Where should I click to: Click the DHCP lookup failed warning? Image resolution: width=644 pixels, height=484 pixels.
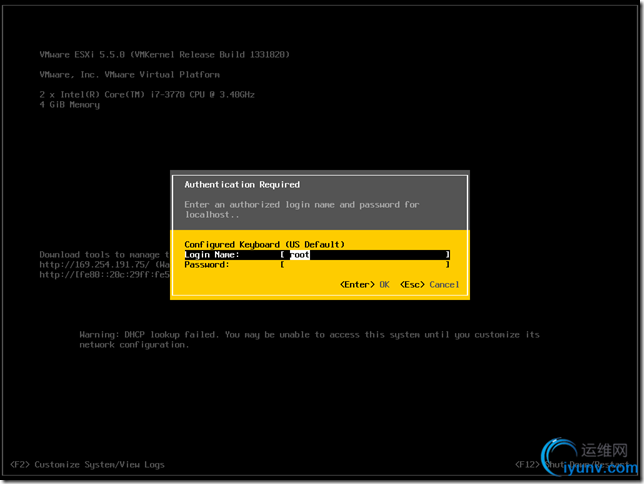pos(309,340)
